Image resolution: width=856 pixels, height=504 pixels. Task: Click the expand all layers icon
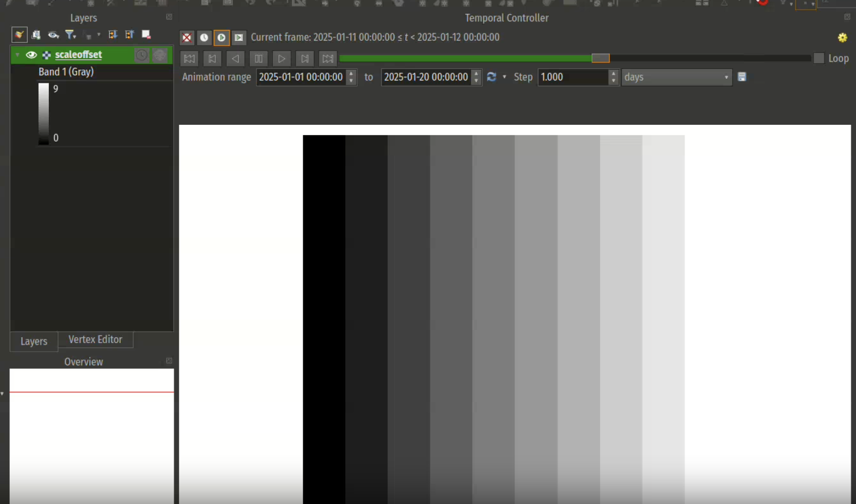pos(113,35)
